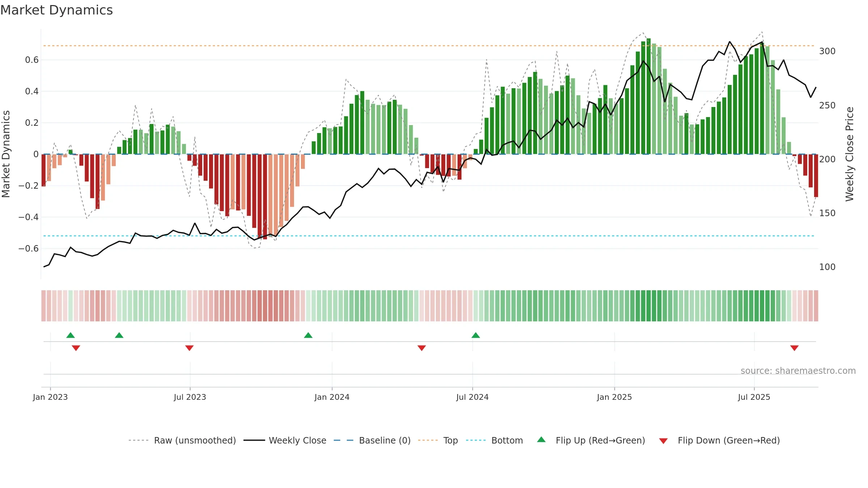Toggle the Flip Up (Red→Green) legend entry
868x488 pixels.
coord(591,440)
